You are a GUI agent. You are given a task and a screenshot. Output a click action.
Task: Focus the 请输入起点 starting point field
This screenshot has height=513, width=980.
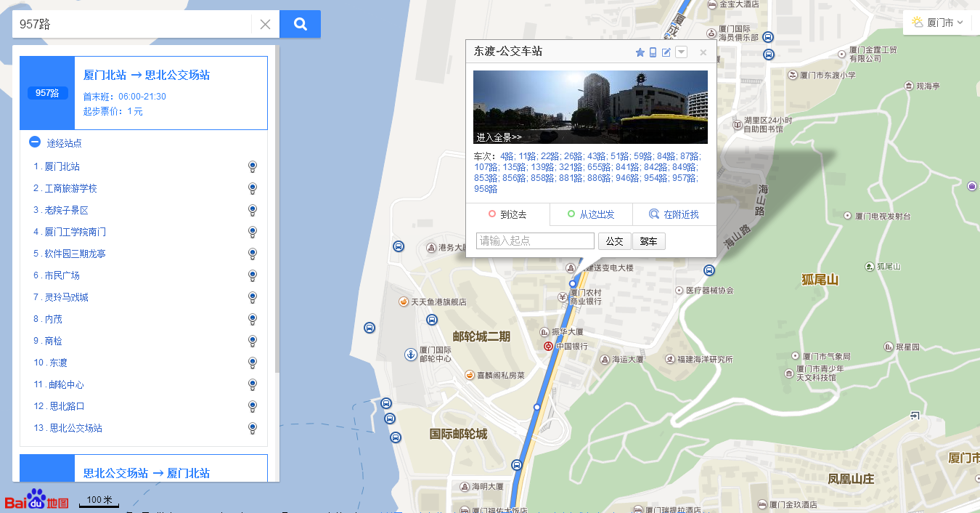point(535,241)
